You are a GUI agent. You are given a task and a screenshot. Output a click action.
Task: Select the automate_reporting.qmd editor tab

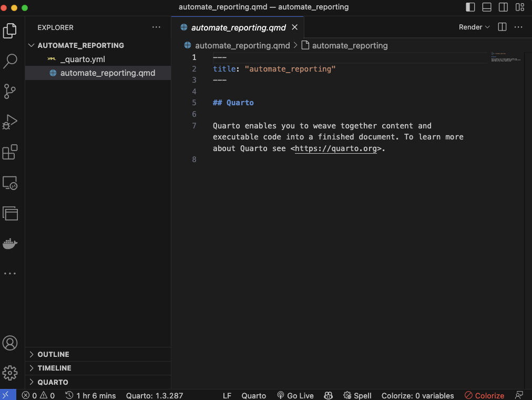(x=238, y=27)
